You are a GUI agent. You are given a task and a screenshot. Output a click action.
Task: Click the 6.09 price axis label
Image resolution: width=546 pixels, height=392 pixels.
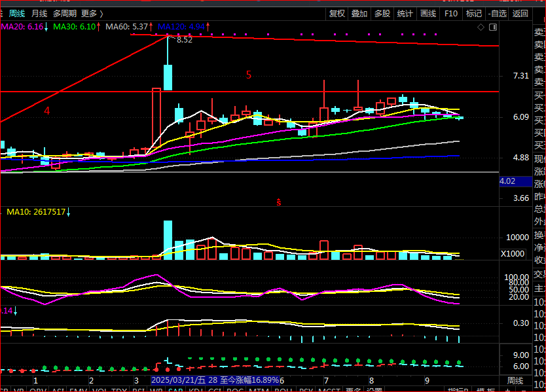(521, 117)
